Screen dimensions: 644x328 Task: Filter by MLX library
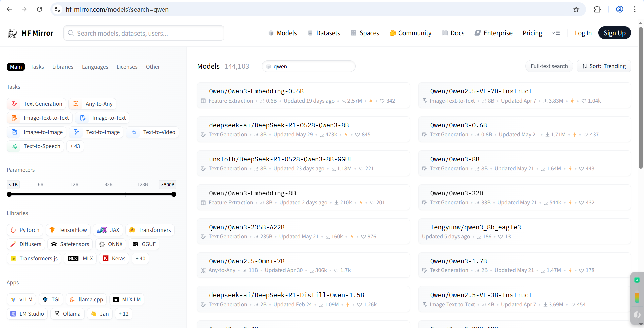[x=80, y=259]
